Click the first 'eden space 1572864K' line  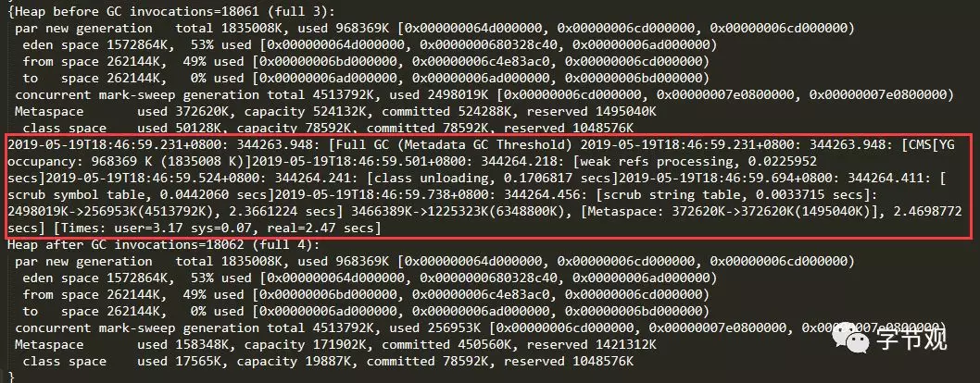(x=370, y=45)
